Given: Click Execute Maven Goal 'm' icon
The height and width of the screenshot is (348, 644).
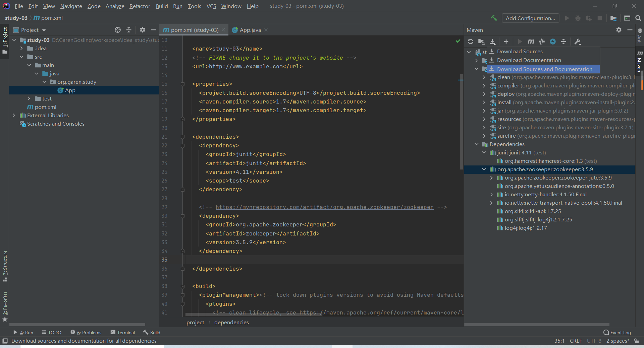Looking at the screenshot, I should point(531,42).
